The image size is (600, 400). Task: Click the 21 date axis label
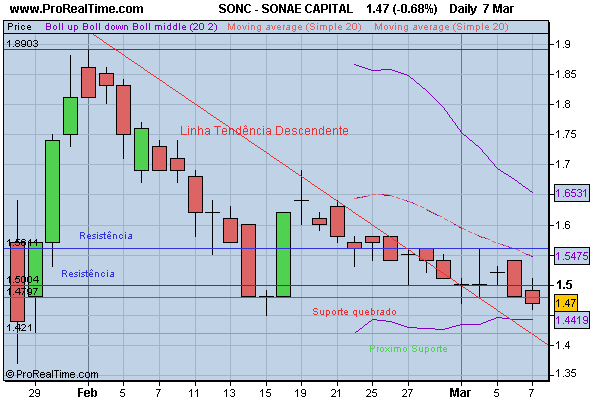[336, 393]
